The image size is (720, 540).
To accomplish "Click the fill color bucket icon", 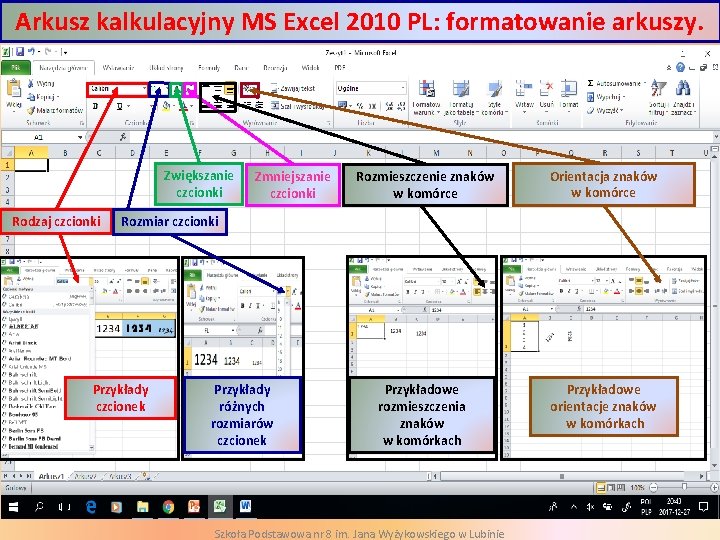I will 166,107.
